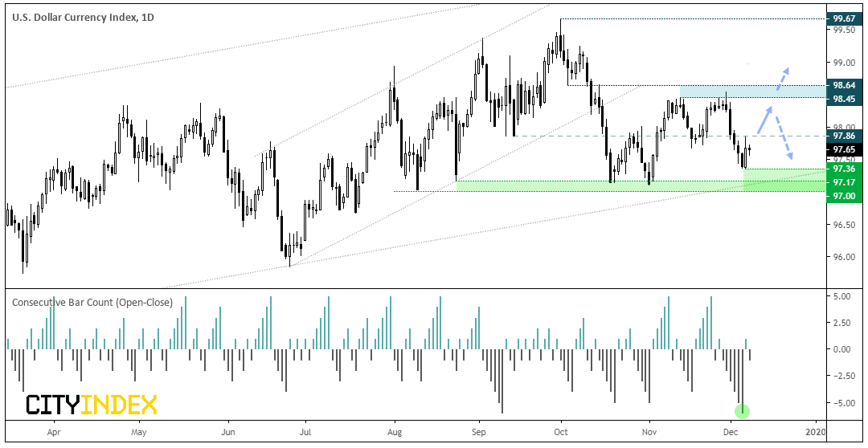
Task: Select the 97.36 support label
Action: (x=844, y=169)
